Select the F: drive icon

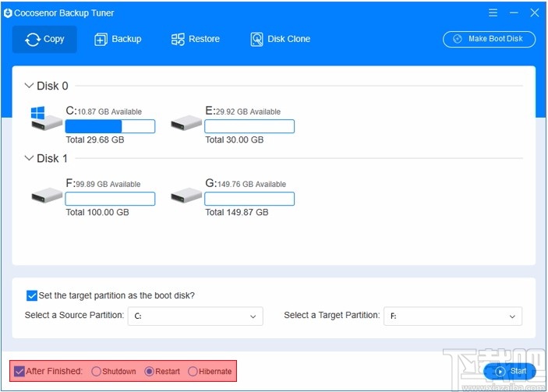click(x=47, y=195)
